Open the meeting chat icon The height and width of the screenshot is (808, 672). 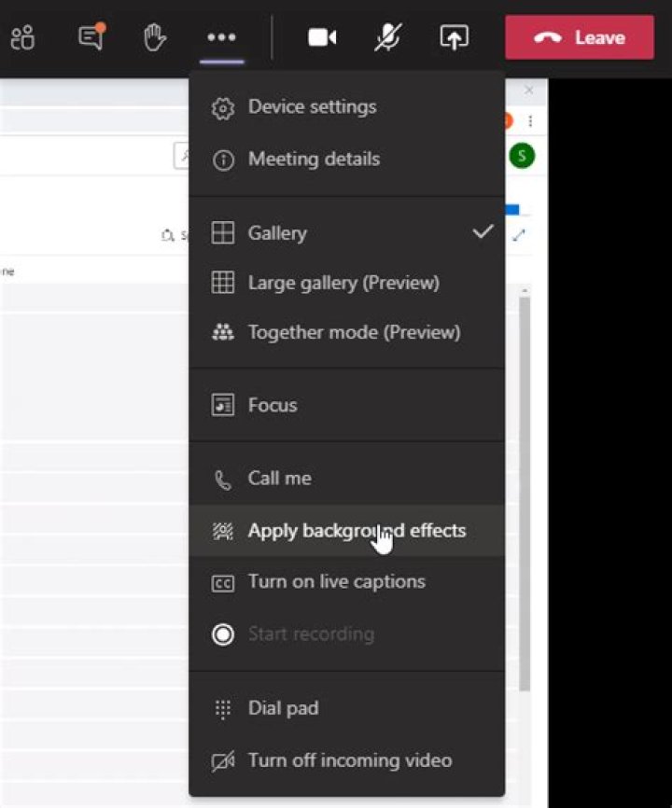91,36
